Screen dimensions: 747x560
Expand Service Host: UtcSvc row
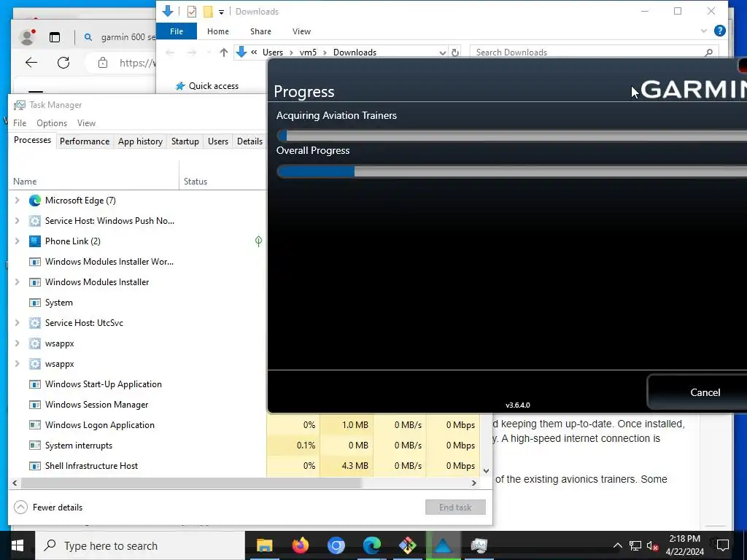pos(18,323)
